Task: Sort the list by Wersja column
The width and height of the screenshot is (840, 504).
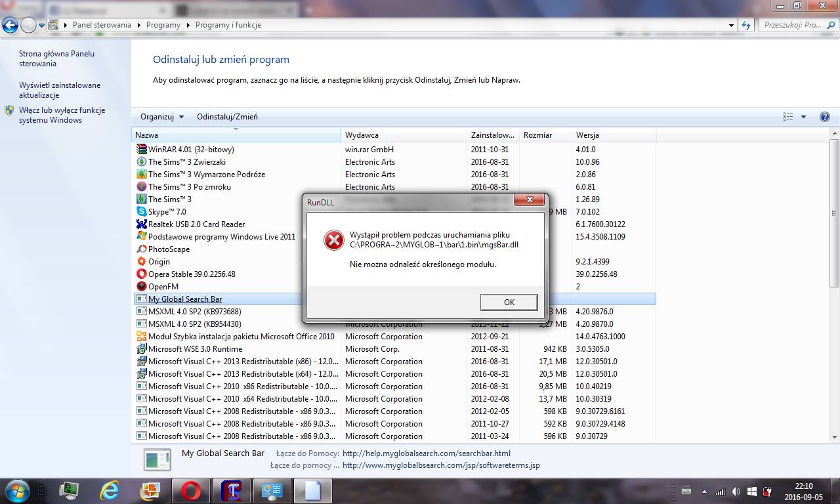Action: [614, 135]
